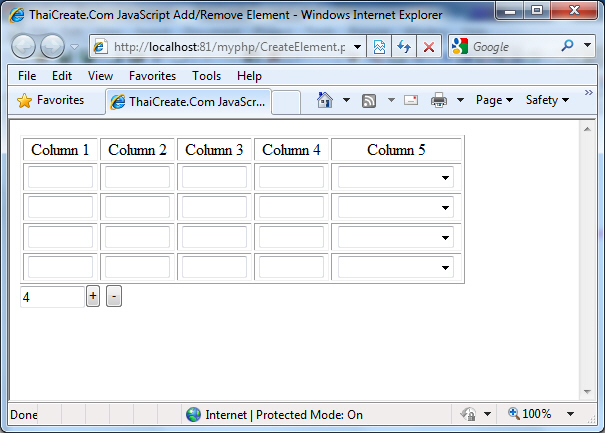
Task: Click the security lock status icon
Action: tap(468, 414)
